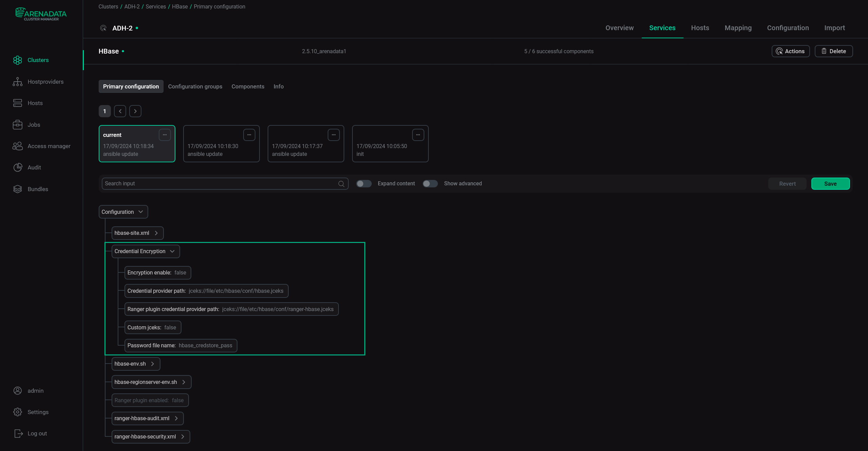Switch to the Import tab

click(834, 28)
